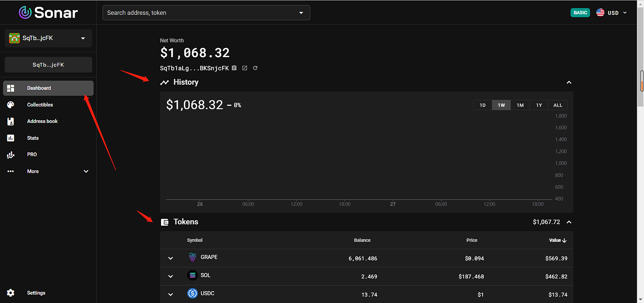
Task: Sort by the Value column header
Action: pos(558,240)
